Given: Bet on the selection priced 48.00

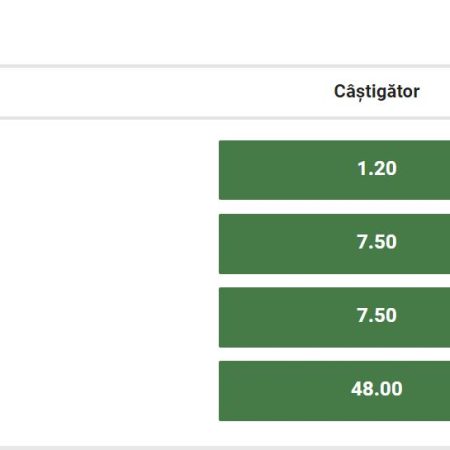Looking at the screenshot, I should click(334, 391).
